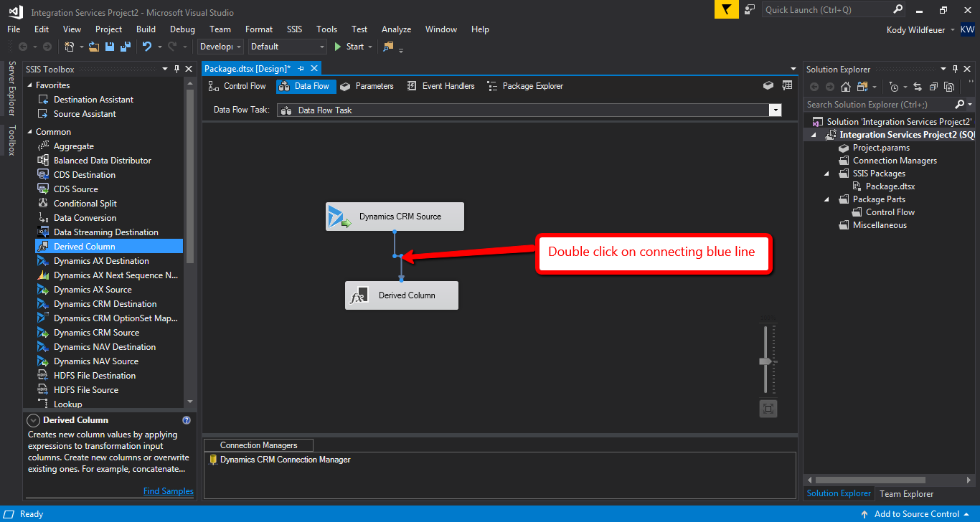
Task: Click the Find Samples link
Action: tap(168, 491)
